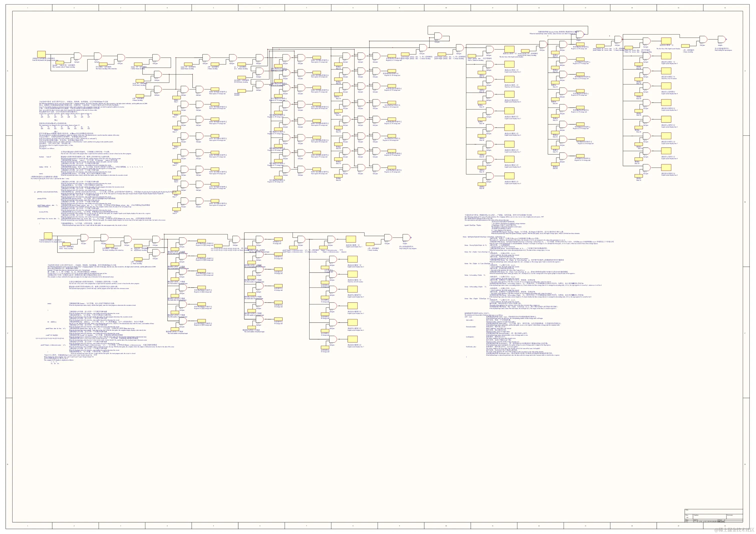The width and height of the screenshot is (756, 534).
Task: Click the first And gate after the #include block
Action: (x=78, y=56)
